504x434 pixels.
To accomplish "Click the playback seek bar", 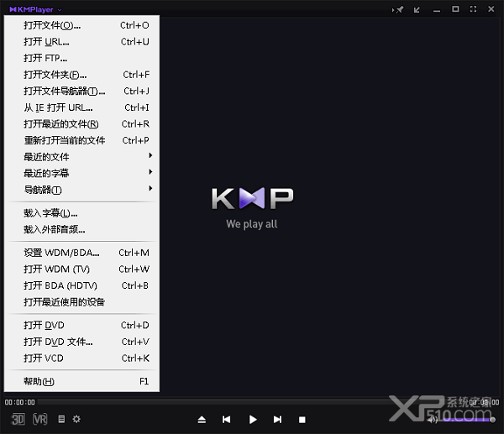I will pyautogui.click(x=252, y=402).
